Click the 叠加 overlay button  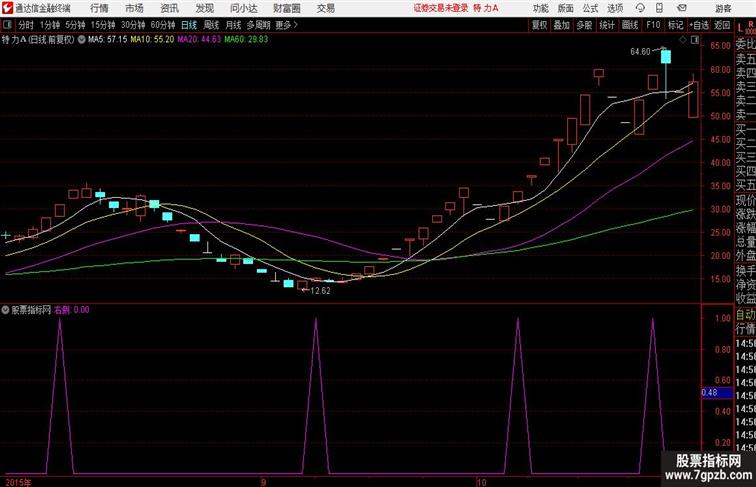point(562,25)
